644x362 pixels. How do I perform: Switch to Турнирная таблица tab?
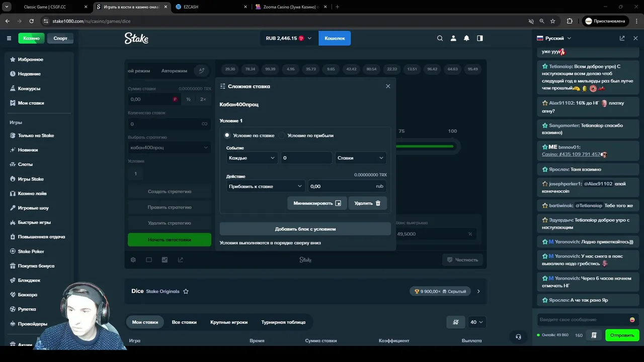tap(283, 322)
